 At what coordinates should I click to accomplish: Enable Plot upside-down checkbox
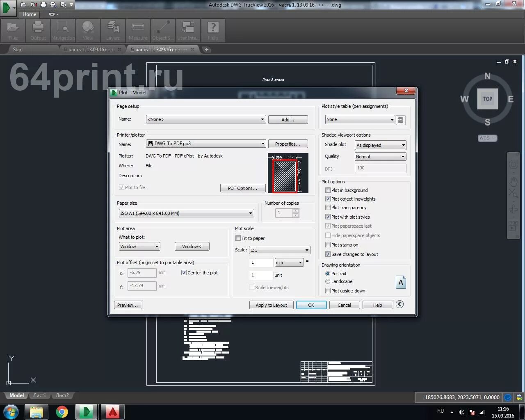coord(328,291)
